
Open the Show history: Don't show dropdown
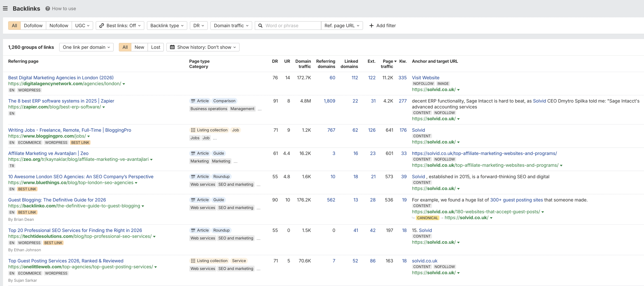tap(203, 47)
